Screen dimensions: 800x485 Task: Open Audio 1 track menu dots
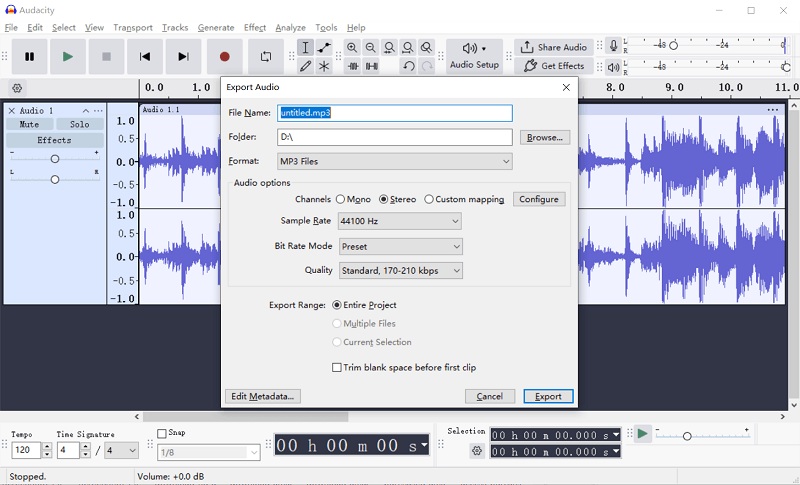[98, 111]
